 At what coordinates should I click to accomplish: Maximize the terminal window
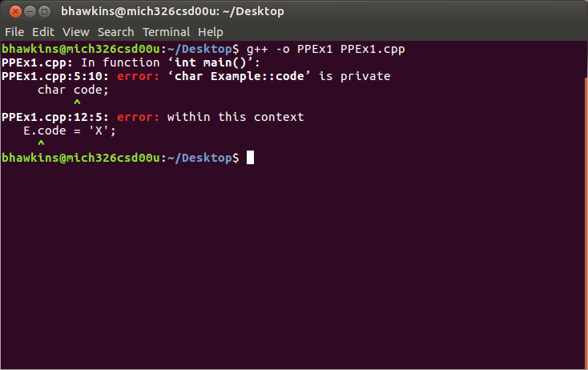tap(43, 12)
